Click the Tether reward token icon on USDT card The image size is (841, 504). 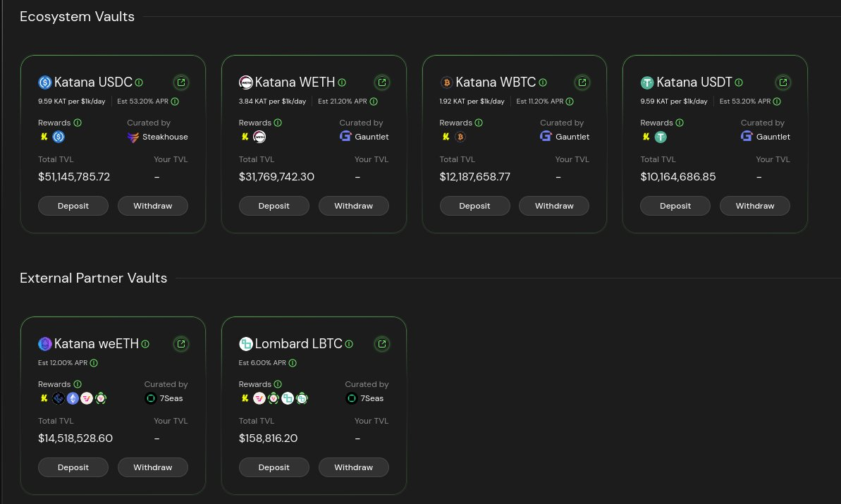coord(661,137)
